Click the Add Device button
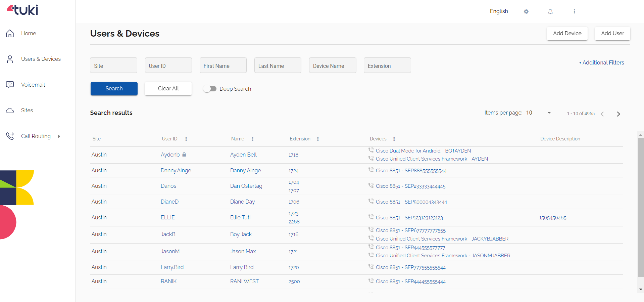This screenshot has height=302, width=644. (x=567, y=34)
